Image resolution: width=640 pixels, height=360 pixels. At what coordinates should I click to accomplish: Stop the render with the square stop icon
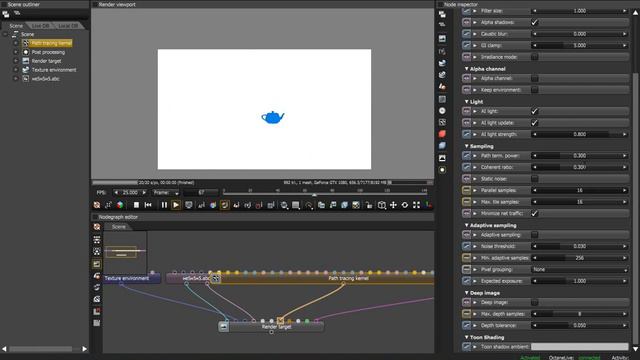point(136,205)
